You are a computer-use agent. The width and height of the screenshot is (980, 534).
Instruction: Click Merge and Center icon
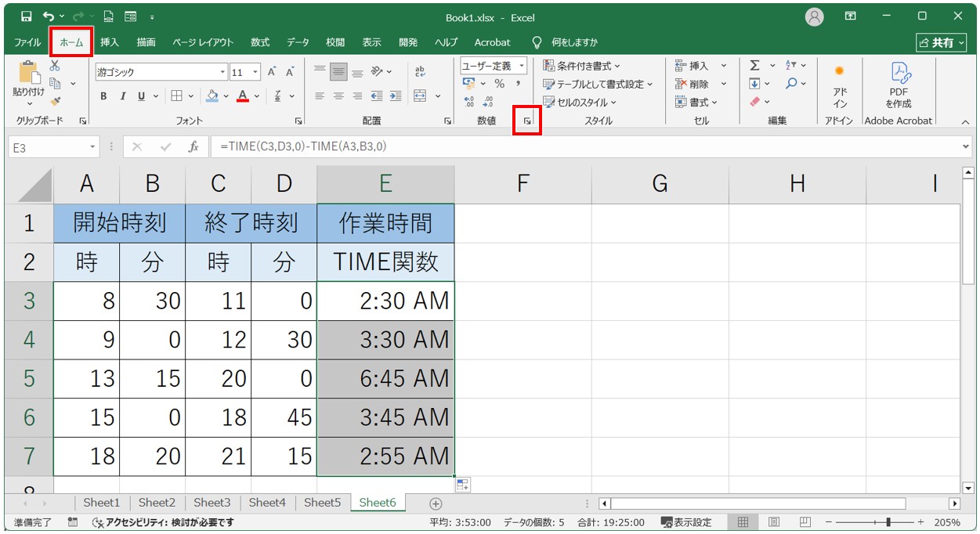[420, 96]
